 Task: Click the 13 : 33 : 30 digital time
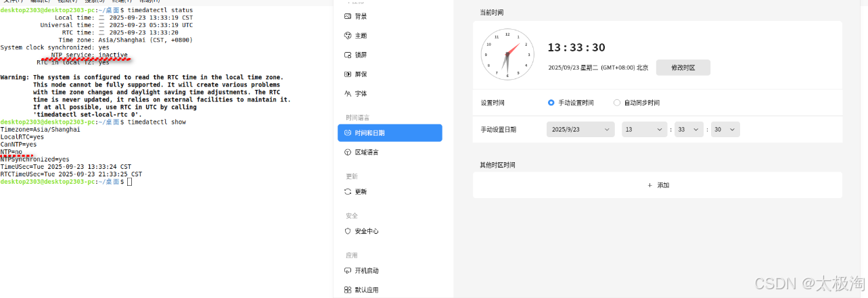click(576, 47)
